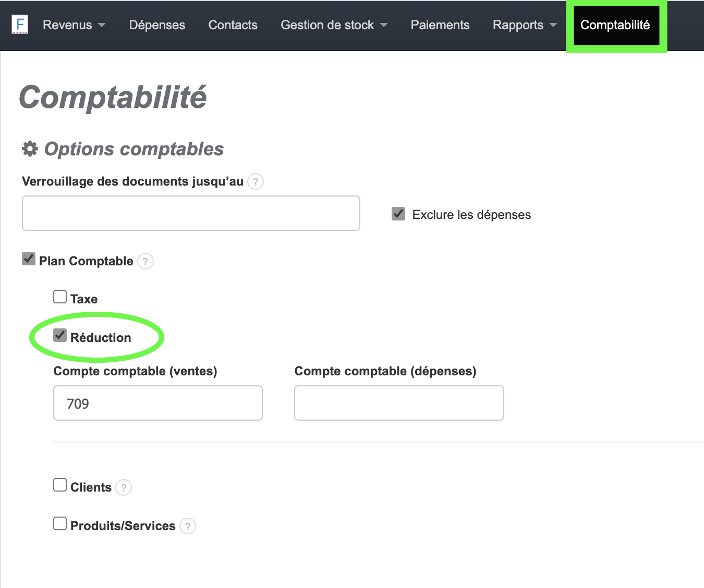Screen dimensions: 704x588
Task: Click the help icon next to Produits/Services
Action: pyautogui.click(x=187, y=526)
